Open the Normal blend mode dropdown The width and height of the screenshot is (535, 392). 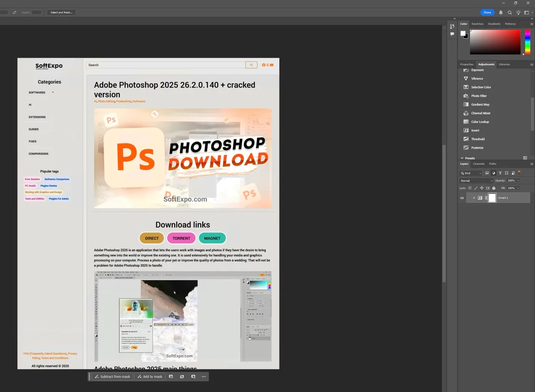coord(476,181)
